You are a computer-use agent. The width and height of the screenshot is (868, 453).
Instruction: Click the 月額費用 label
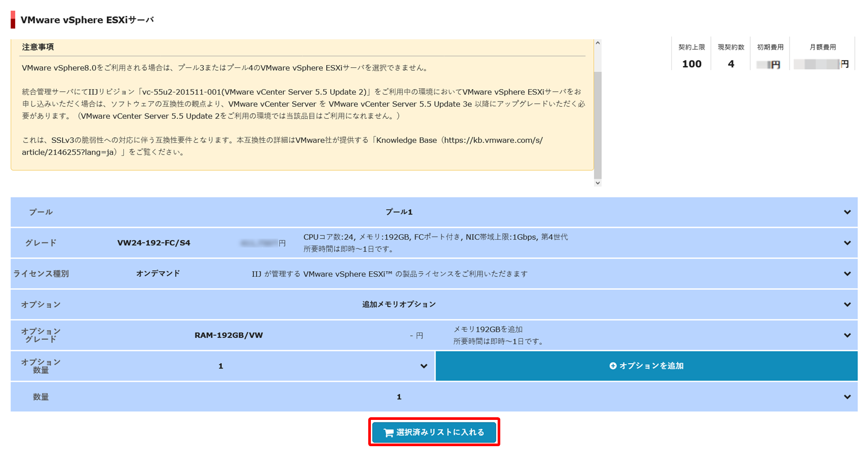click(823, 47)
